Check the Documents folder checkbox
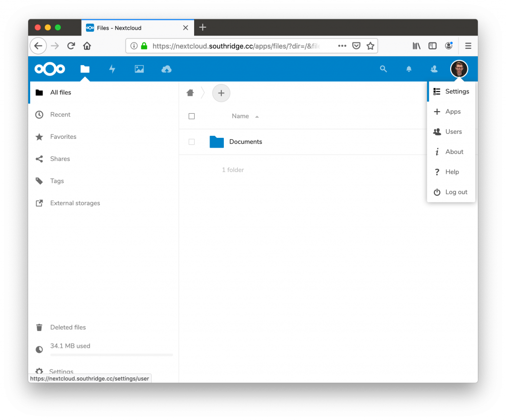This screenshot has height=420, width=506. coord(192,142)
